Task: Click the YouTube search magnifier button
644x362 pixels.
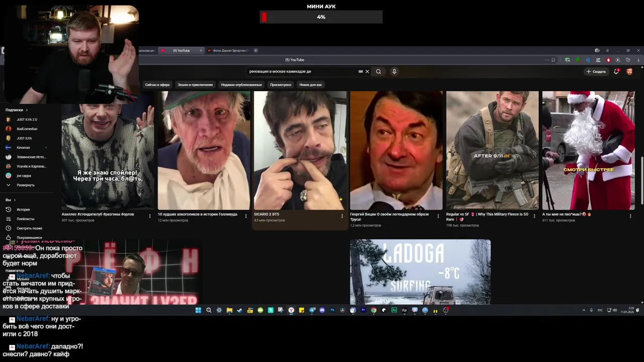Action: coord(378,71)
